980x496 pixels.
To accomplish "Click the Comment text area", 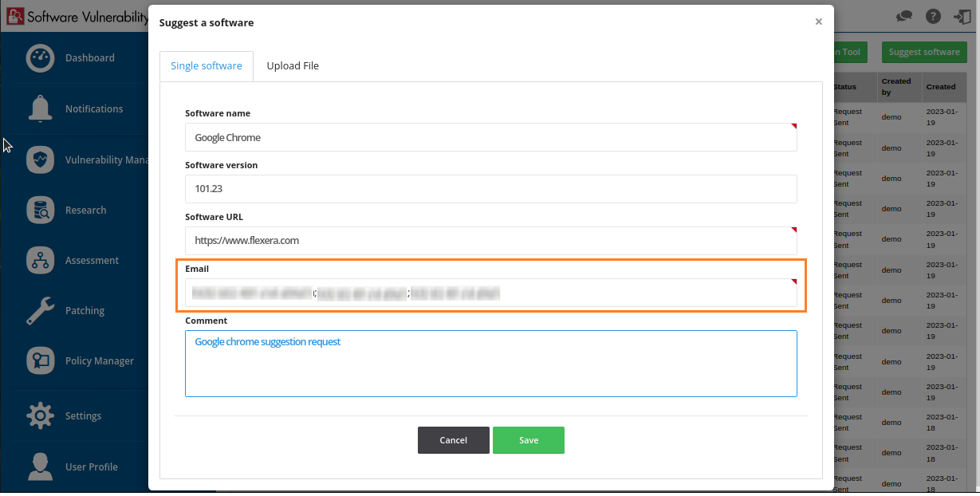I will pos(491,364).
